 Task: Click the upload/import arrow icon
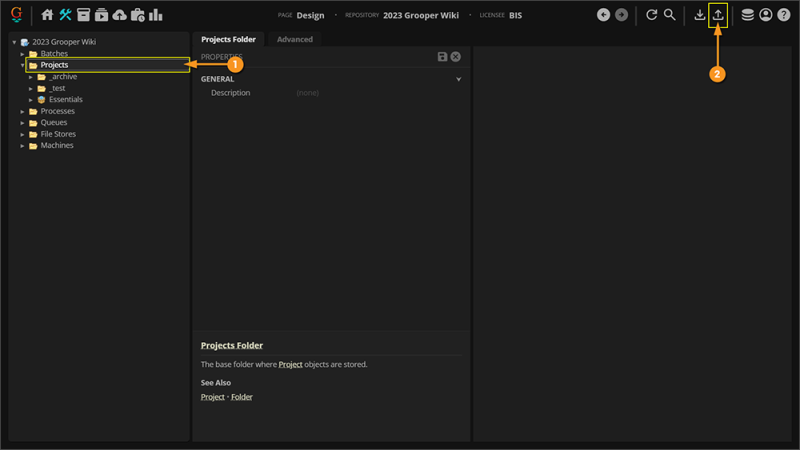pyautogui.click(x=718, y=15)
